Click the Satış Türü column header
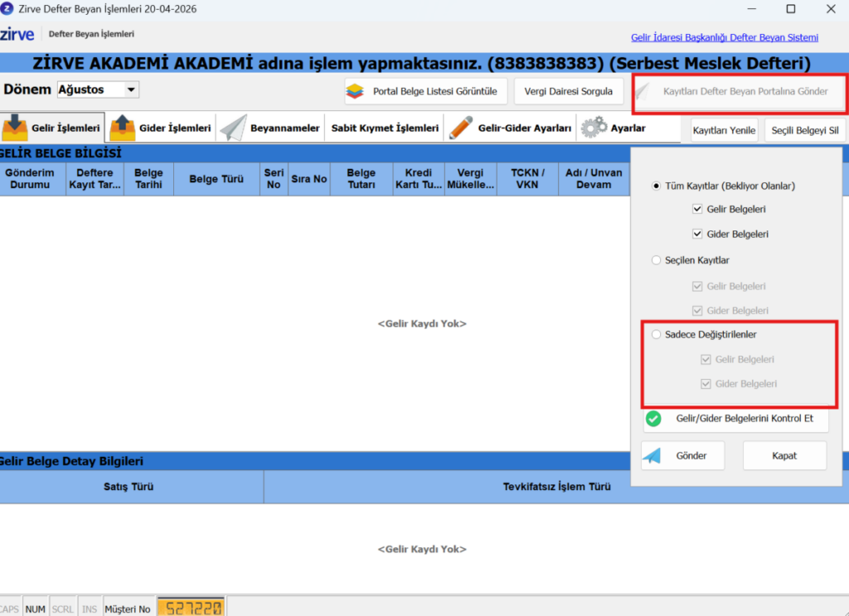The image size is (849, 616). pyautogui.click(x=132, y=487)
